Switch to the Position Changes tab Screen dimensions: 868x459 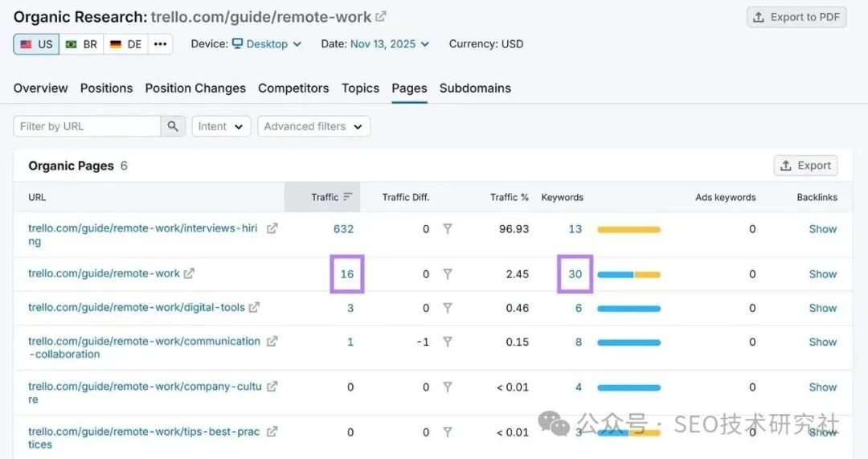(x=195, y=88)
